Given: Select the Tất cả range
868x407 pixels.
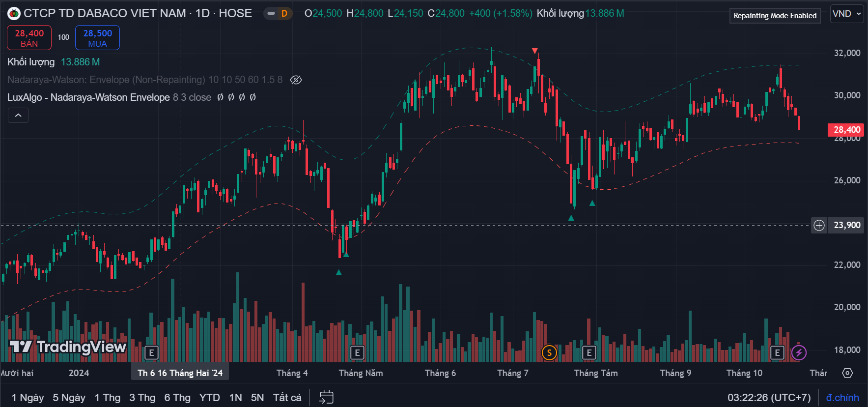Looking at the screenshot, I should (x=287, y=398).
